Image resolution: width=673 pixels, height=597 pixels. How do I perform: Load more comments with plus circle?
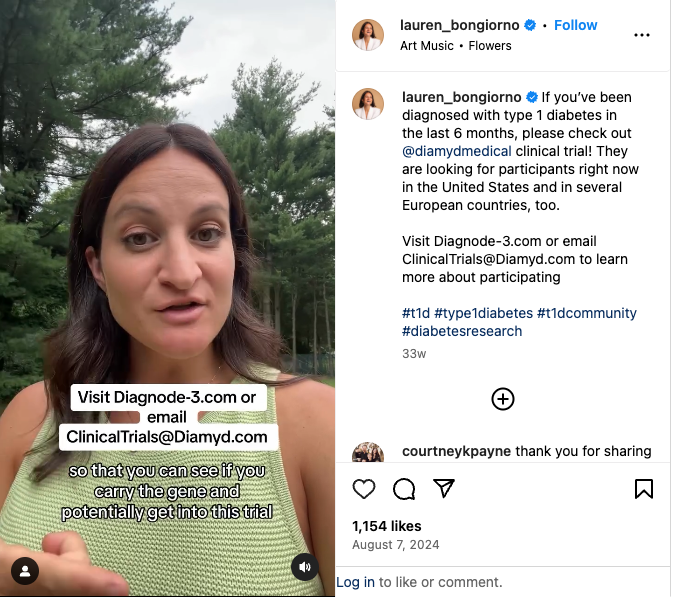coord(503,399)
